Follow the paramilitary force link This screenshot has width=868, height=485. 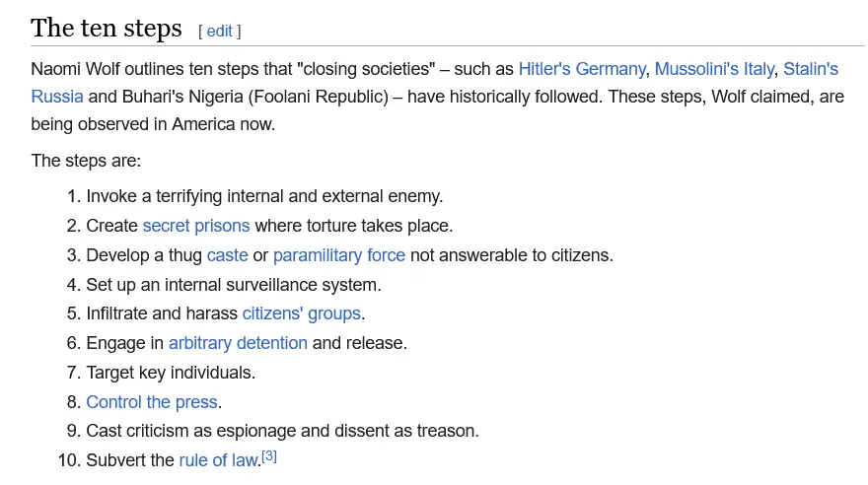click(338, 255)
